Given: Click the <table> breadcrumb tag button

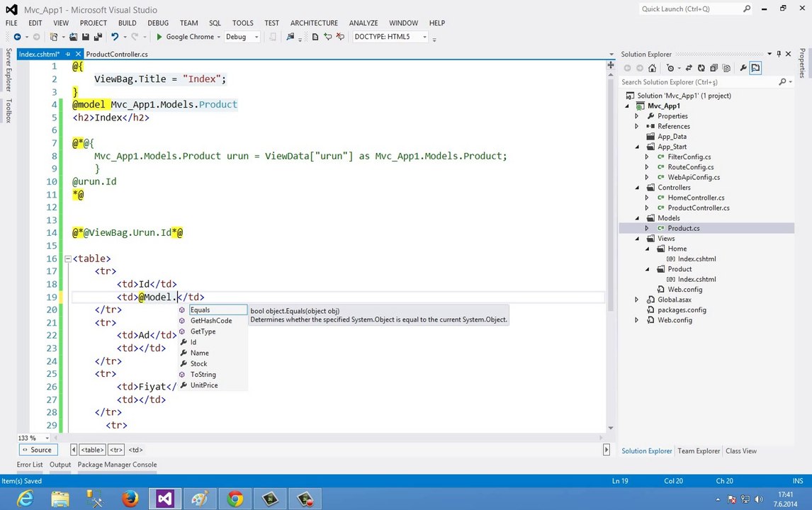Looking at the screenshot, I should (x=93, y=450).
